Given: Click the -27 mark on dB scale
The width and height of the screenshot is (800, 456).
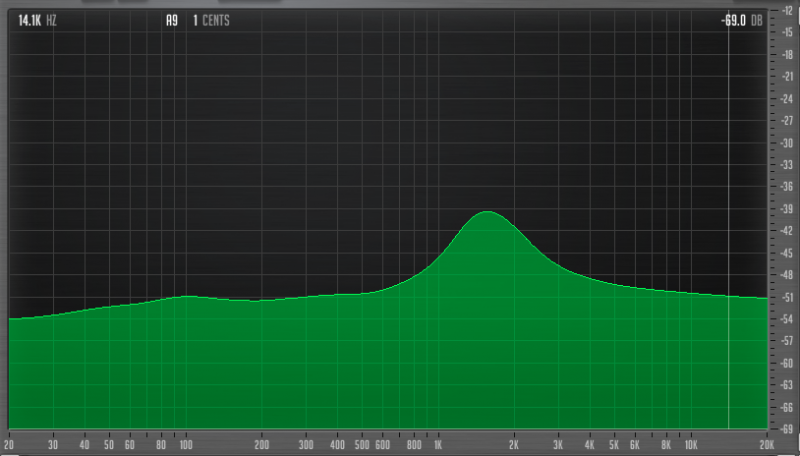Looking at the screenshot, I should [789, 120].
